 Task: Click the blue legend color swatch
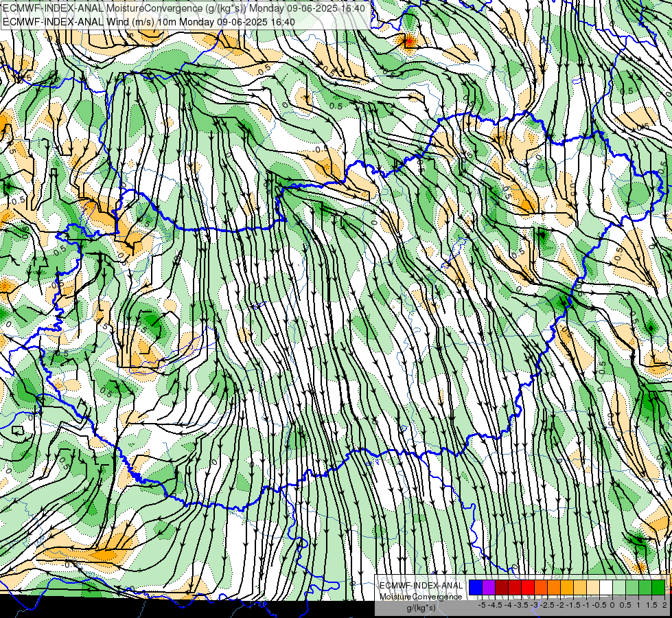click(x=475, y=587)
